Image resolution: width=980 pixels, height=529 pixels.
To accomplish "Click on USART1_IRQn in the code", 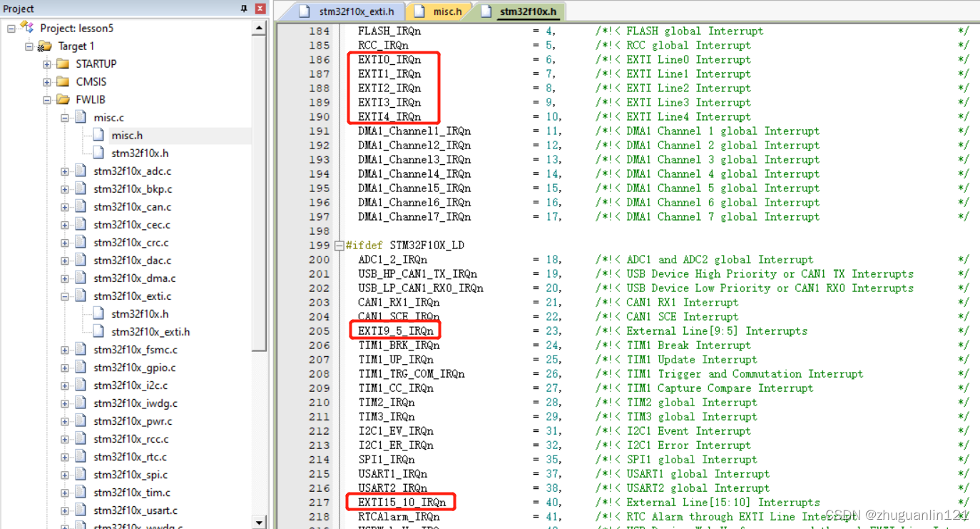I will click(x=392, y=473).
